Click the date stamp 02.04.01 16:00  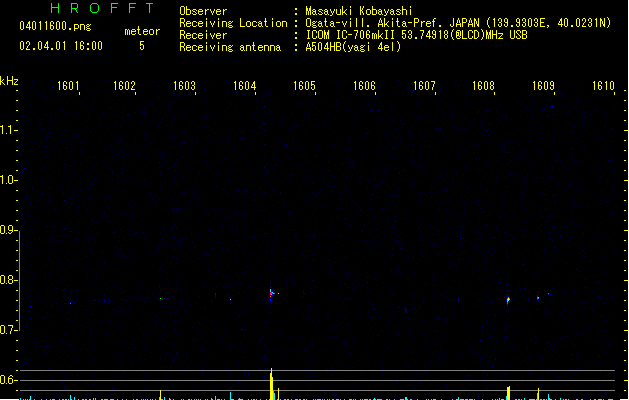61,46
